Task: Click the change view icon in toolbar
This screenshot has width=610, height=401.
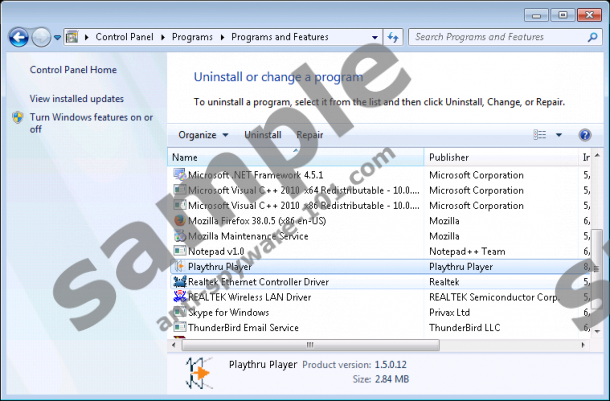Action: pos(541,135)
